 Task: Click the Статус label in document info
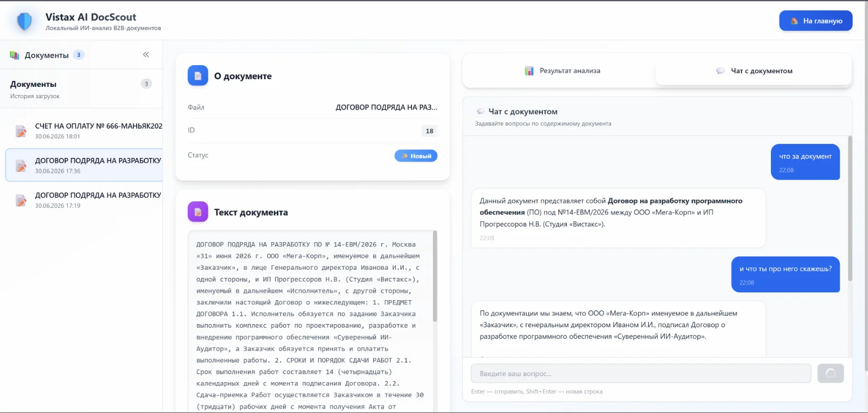198,155
